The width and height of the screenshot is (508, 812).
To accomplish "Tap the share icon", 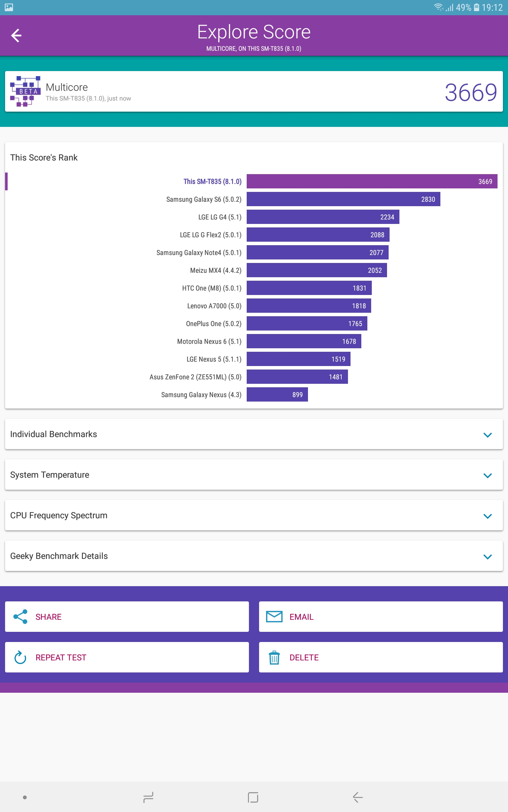I will click(20, 616).
